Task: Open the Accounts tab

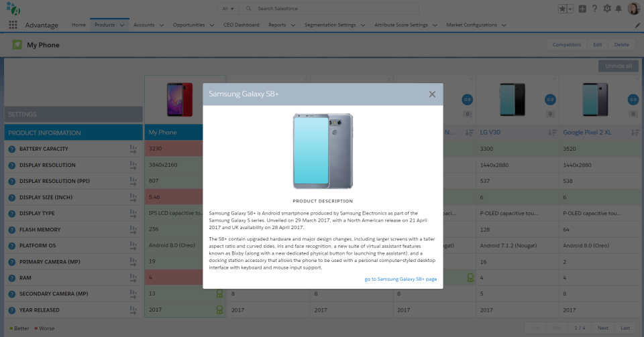Action: [144, 25]
